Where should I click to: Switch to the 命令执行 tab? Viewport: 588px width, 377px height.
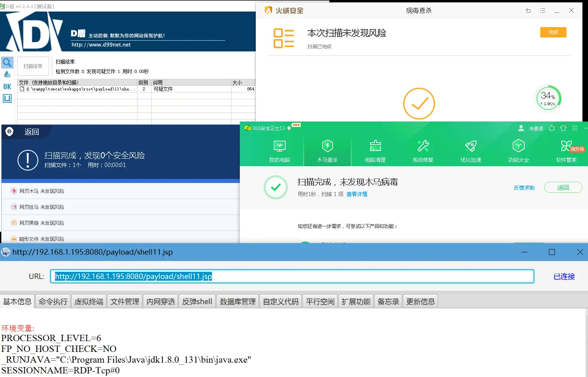[53, 302]
